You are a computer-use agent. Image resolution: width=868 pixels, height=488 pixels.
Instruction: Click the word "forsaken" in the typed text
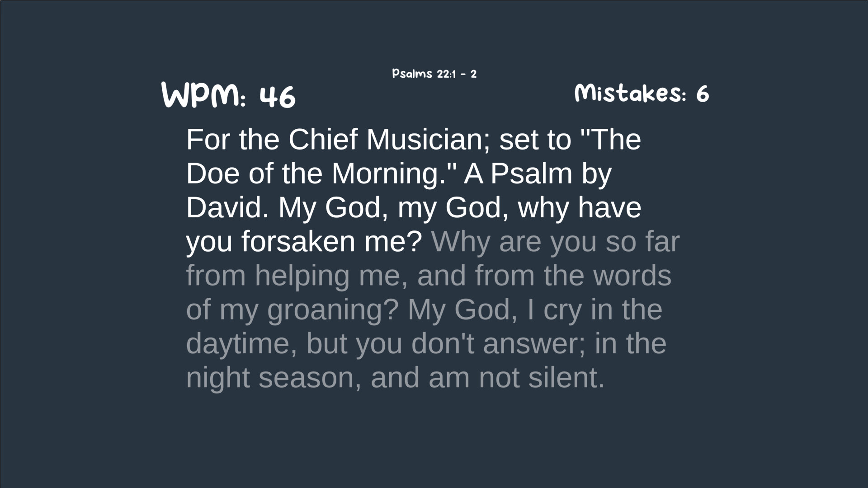pyautogui.click(x=298, y=241)
